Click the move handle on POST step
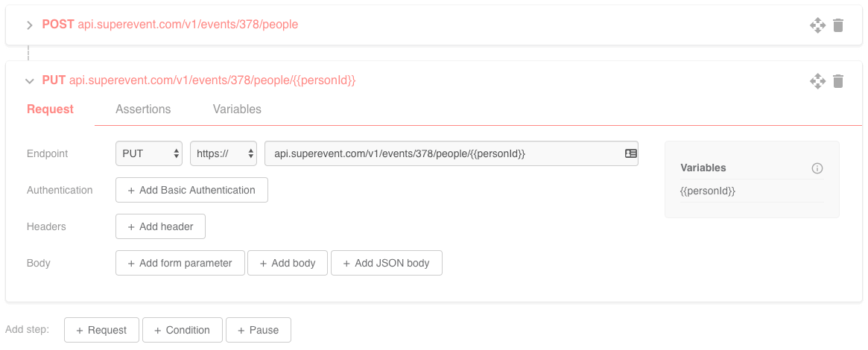Viewport: 868px width, 350px height. (x=817, y=25)
